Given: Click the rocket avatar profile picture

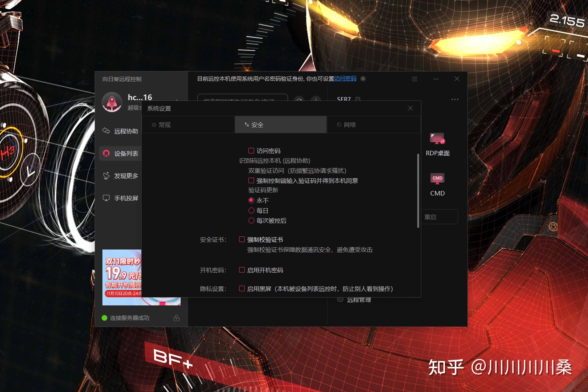Looking at the screenshot, I should pyautogui.click(x=112, y=102).
